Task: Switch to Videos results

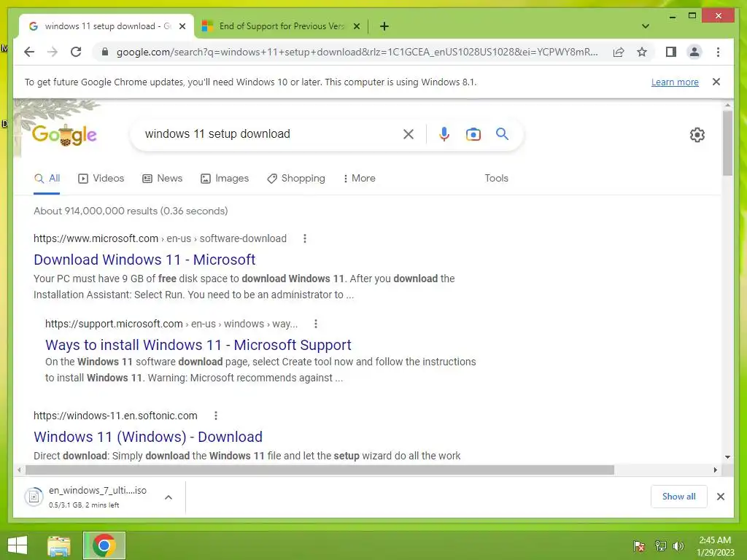Action: (101, 179)
